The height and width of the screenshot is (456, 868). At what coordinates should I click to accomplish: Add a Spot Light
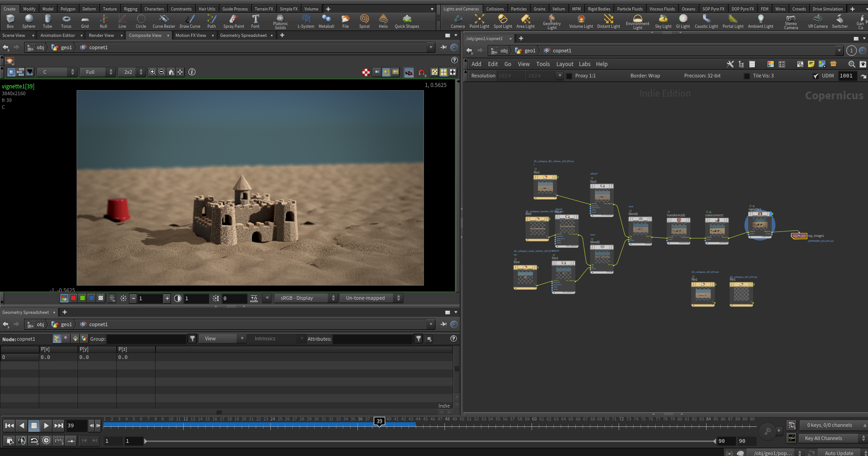point(503,21)
